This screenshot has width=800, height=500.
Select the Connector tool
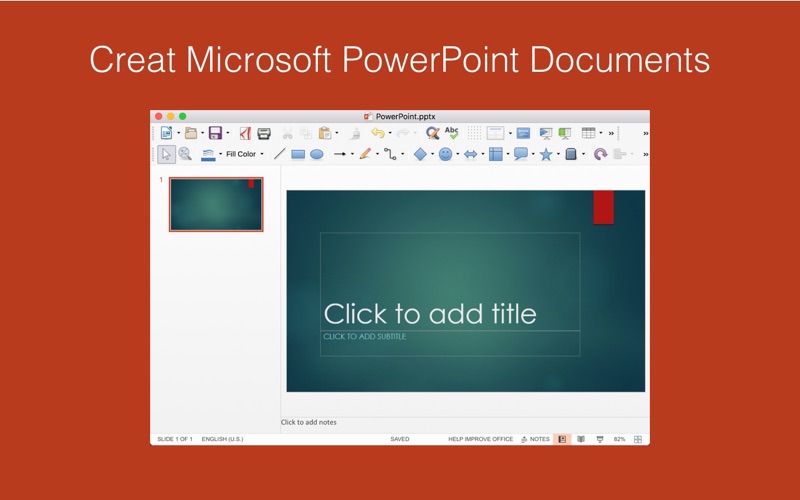(x=390, y=154)
